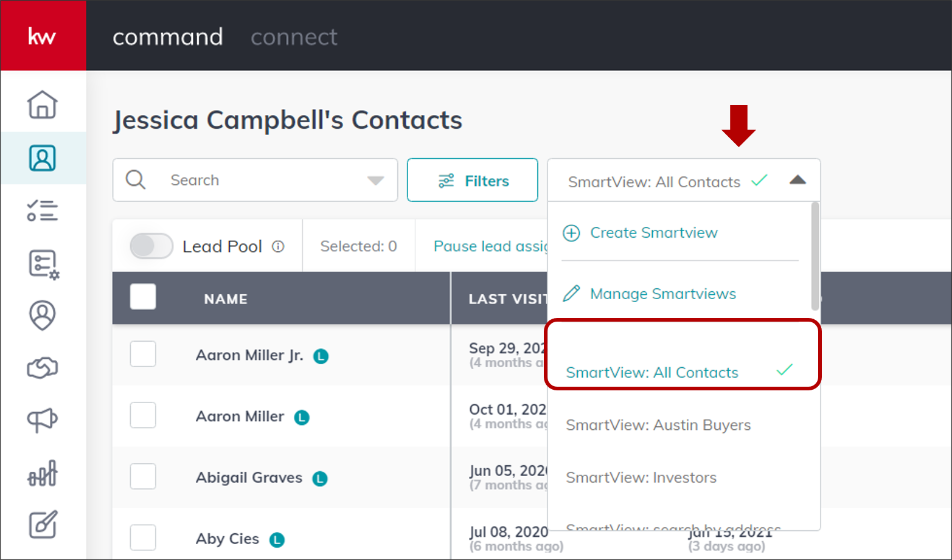This screenshot has width=952, height=560.
Task: Open contact Aby Cies
Action: coord(228,539)
